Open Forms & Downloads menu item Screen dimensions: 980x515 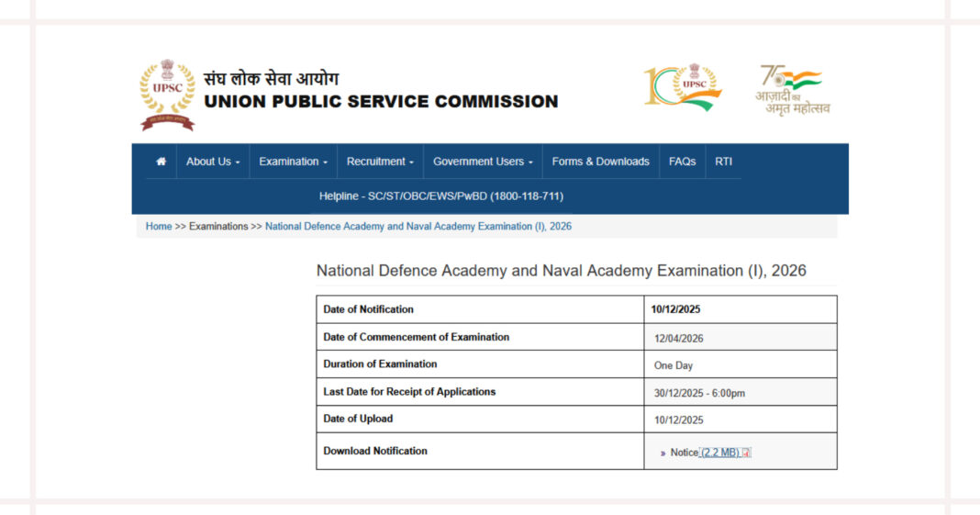point(601,162)
